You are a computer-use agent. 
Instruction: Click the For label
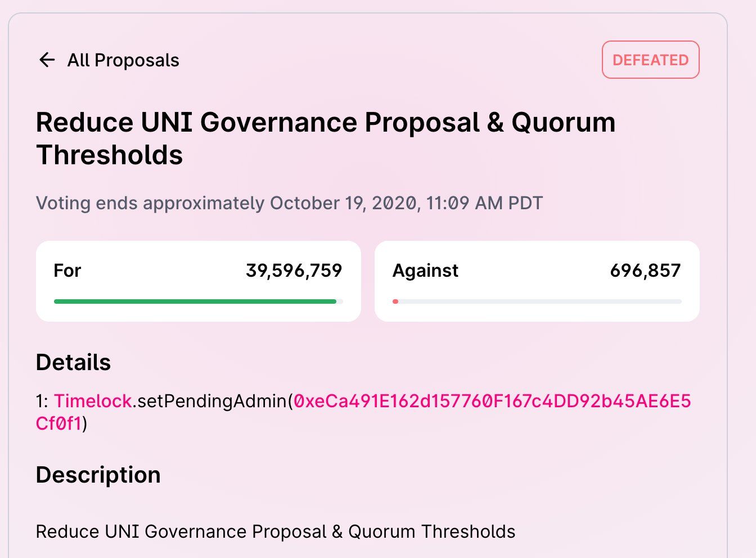coord(67,271)
